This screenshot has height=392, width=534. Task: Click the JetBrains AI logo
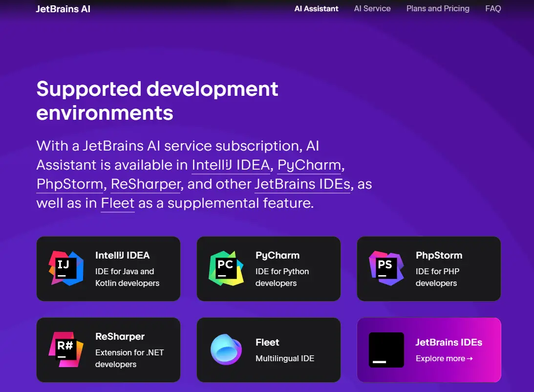pos(63,9)
